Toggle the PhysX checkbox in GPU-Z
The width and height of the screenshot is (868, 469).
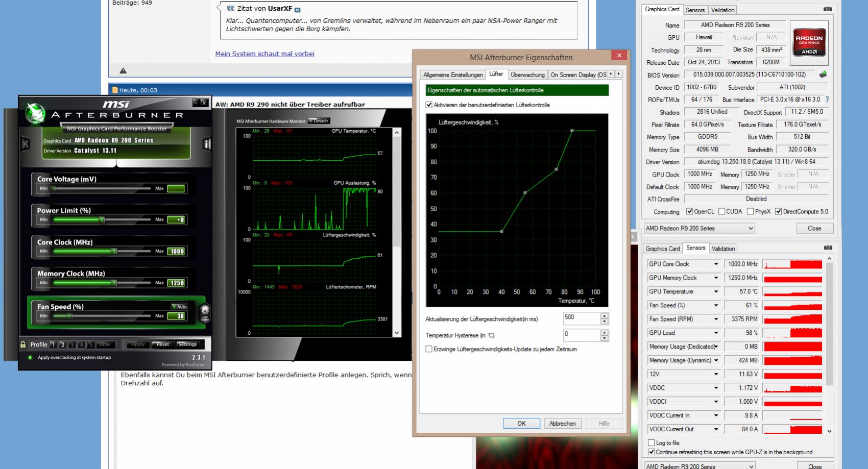(750, 211)
